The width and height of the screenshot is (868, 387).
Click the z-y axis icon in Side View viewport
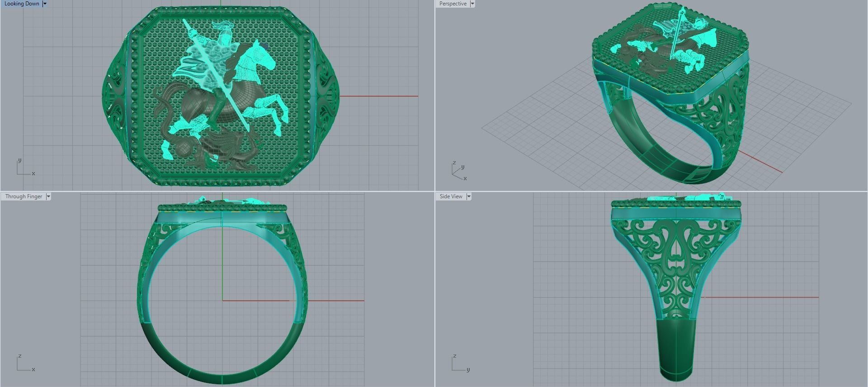[460, 363]
